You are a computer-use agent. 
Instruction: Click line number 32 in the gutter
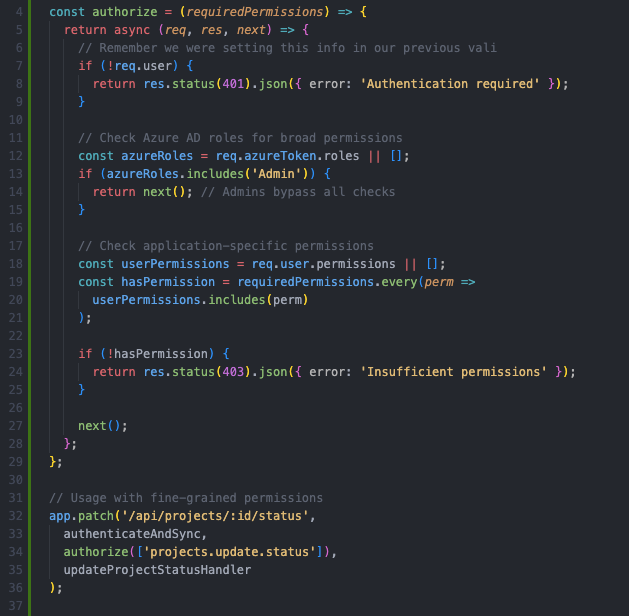(x=15, y=515)
